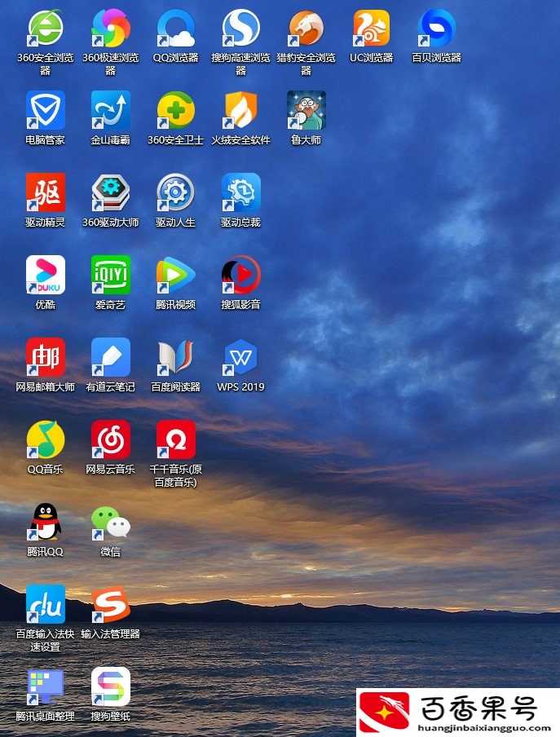Select the 输入法管理器 icon
This screenshot has height=737, width=560.
110,604
